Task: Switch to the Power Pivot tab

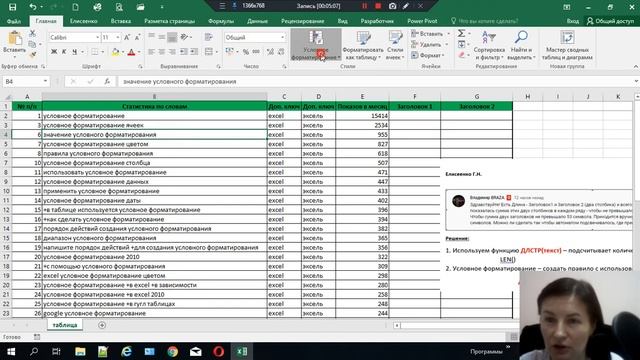Action: pos(422,21)
